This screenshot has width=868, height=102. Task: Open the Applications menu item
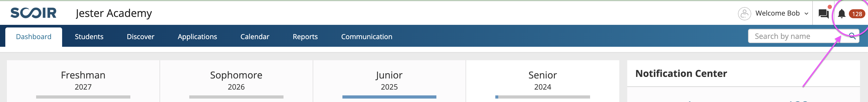[x=197, y=36]
